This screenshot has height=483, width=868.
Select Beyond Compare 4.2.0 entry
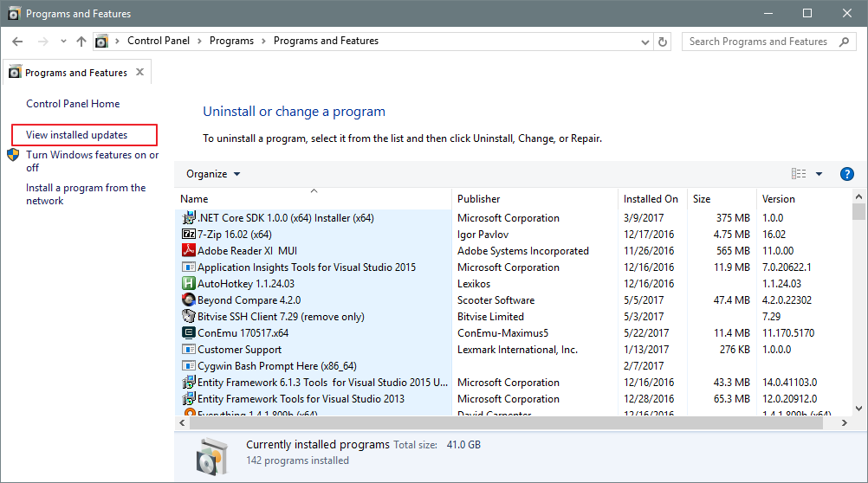coord(249,300)
